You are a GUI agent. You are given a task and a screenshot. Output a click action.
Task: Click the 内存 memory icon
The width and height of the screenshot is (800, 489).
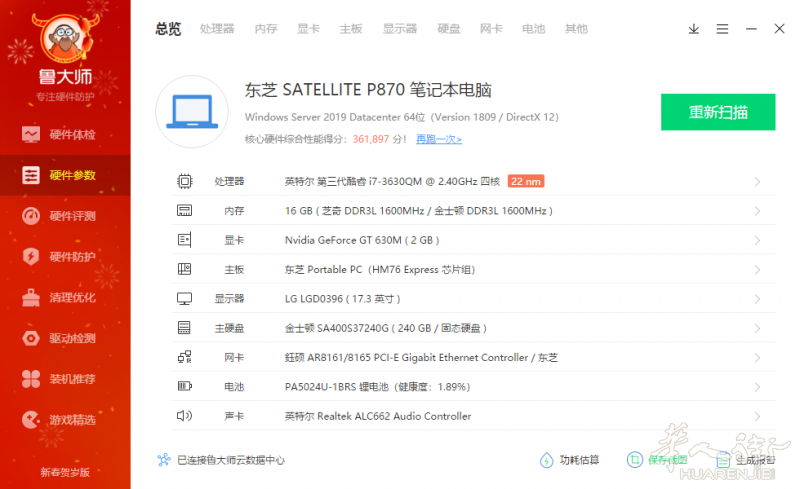click(184, 210)
